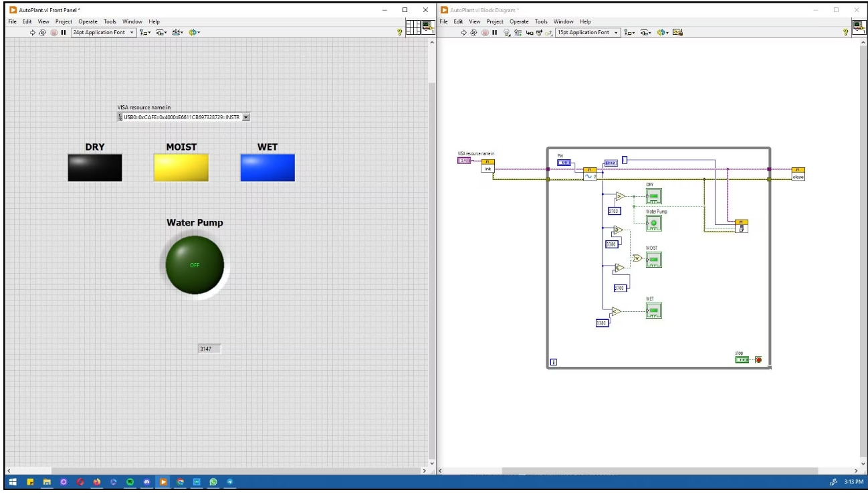Click Run Continuously in Front Panel toolbar
The image size is (868, 498).
(42, 32)
